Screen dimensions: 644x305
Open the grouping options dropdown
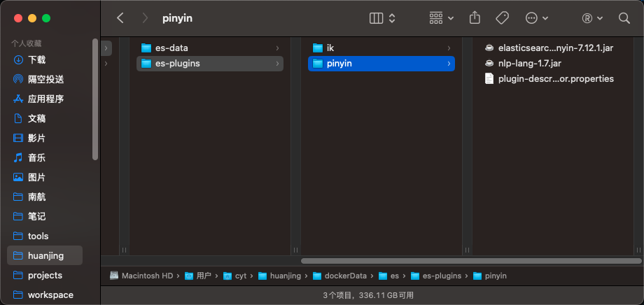[441, 18]
